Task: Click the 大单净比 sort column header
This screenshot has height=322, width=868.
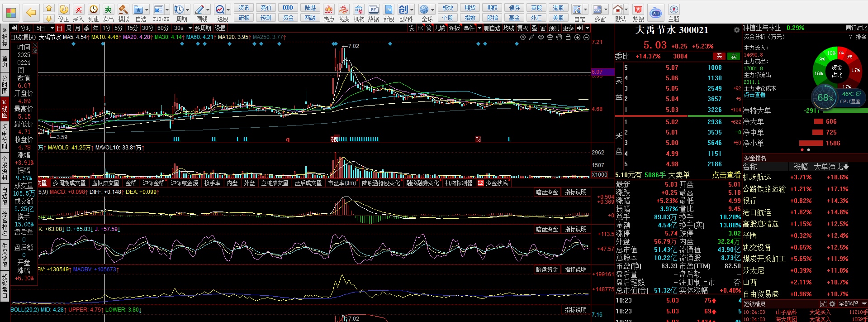Action: click(831, 167)
